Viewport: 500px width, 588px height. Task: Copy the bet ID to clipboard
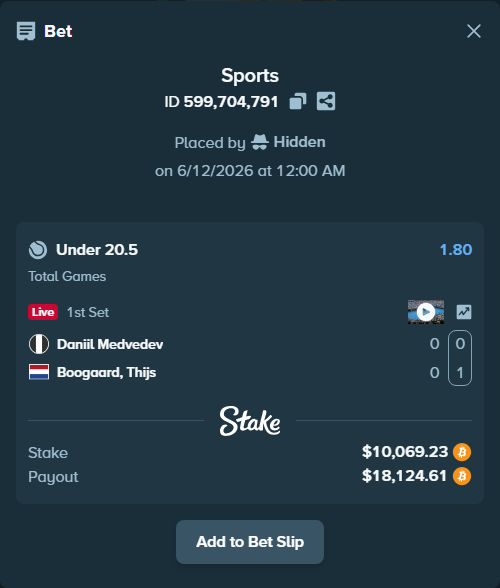coord(298,101)
